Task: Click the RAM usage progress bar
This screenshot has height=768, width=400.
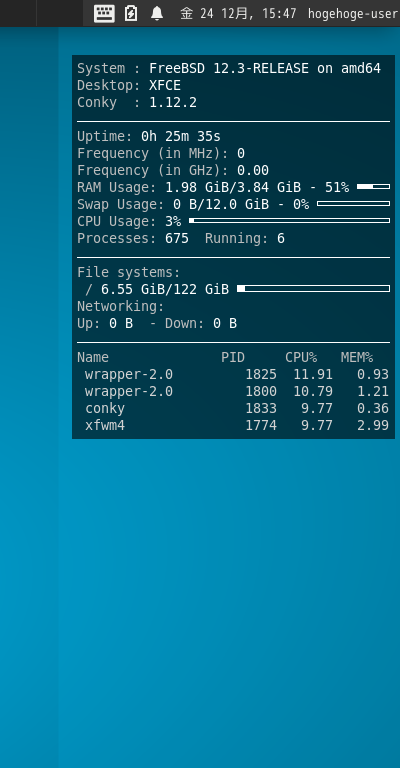Action: coord(374,187)
